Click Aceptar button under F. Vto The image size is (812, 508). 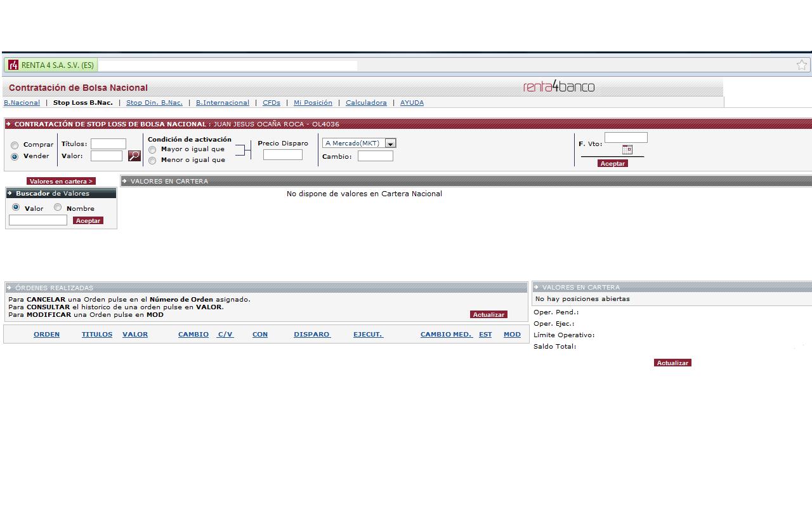[x=612, y=163]
